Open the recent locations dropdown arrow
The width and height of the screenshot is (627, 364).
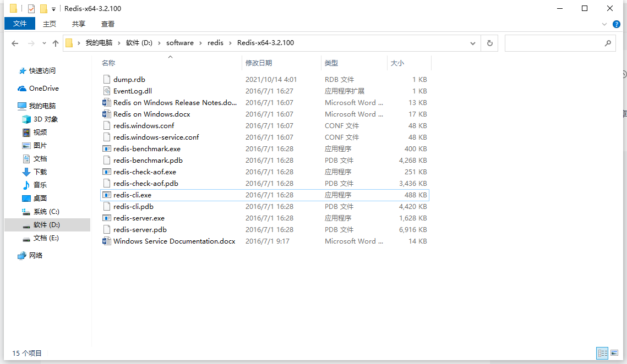[x=44, y=43]
